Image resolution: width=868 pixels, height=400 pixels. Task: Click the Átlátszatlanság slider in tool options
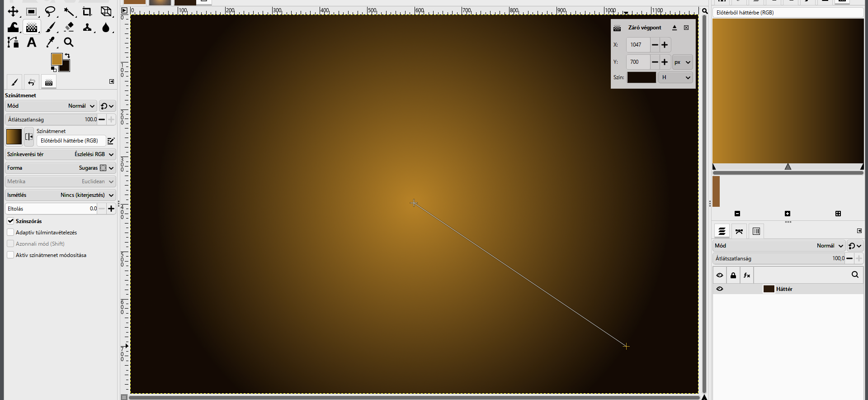coord(51,119)
